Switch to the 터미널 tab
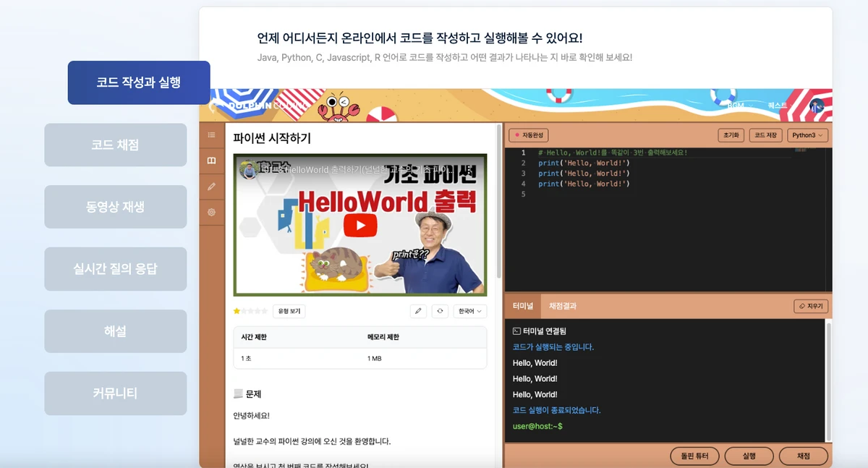The height and width of the screenshot is (468, 868). [523, 306]
